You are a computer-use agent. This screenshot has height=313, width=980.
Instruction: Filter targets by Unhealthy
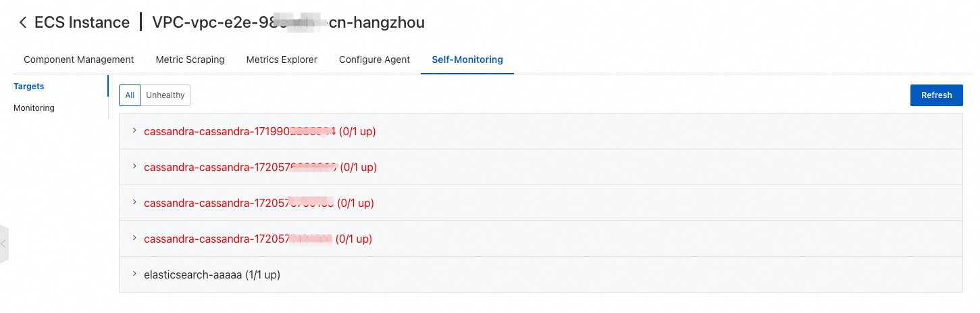(x=165, y=95)
